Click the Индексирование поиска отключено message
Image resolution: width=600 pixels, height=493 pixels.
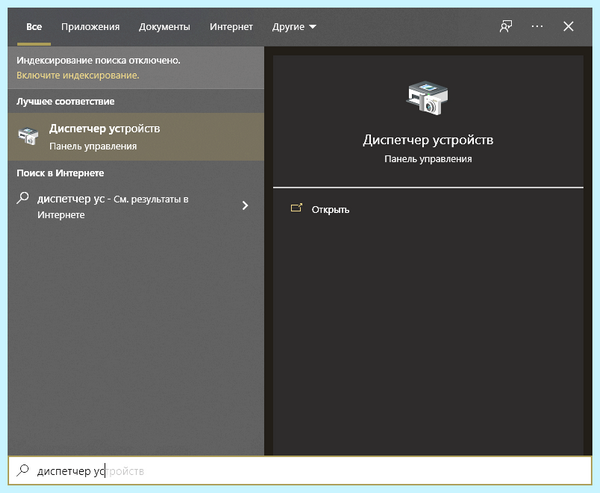coord(98,60)
